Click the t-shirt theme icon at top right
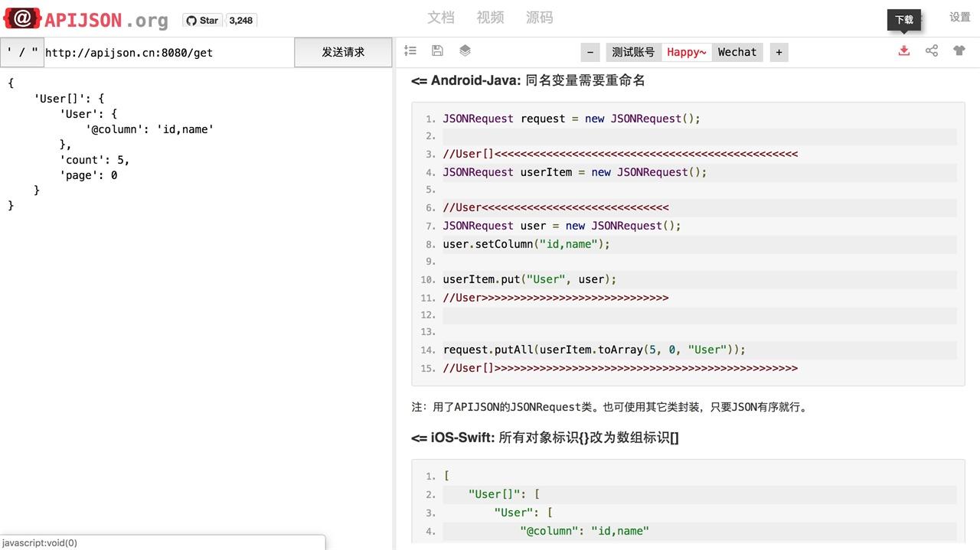 [959, 50]
